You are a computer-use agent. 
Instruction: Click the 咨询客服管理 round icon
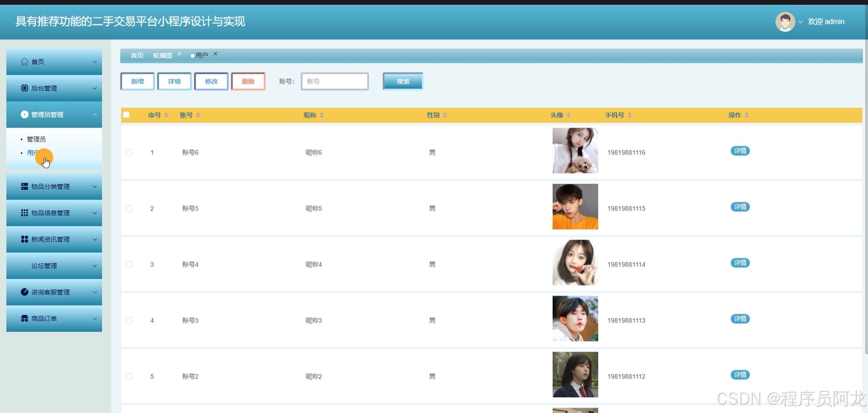[24, 292]
